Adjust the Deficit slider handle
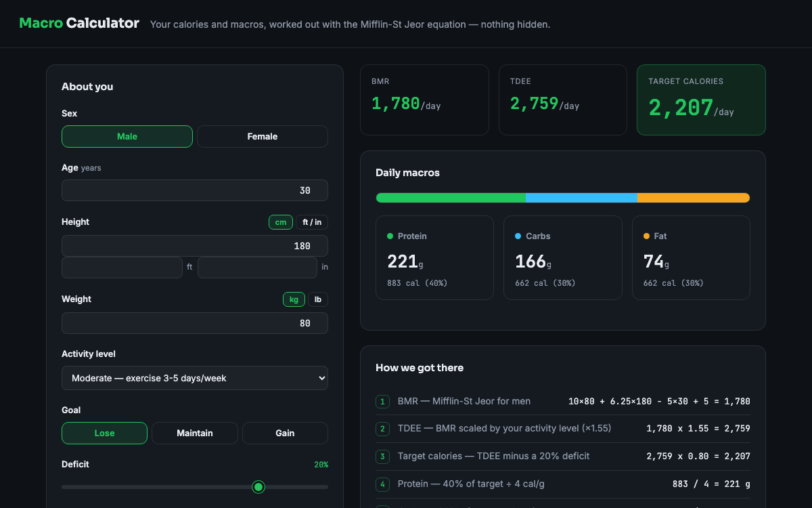This screenshot has height=508, width=812. 258,487
